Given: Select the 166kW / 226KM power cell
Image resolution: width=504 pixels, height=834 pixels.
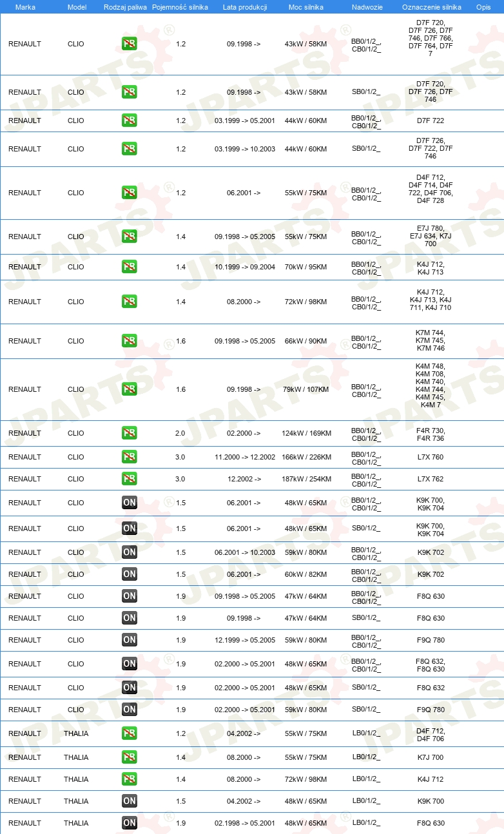Looking at the screenshot, I should pyautogui.click(x=306, y=457).
